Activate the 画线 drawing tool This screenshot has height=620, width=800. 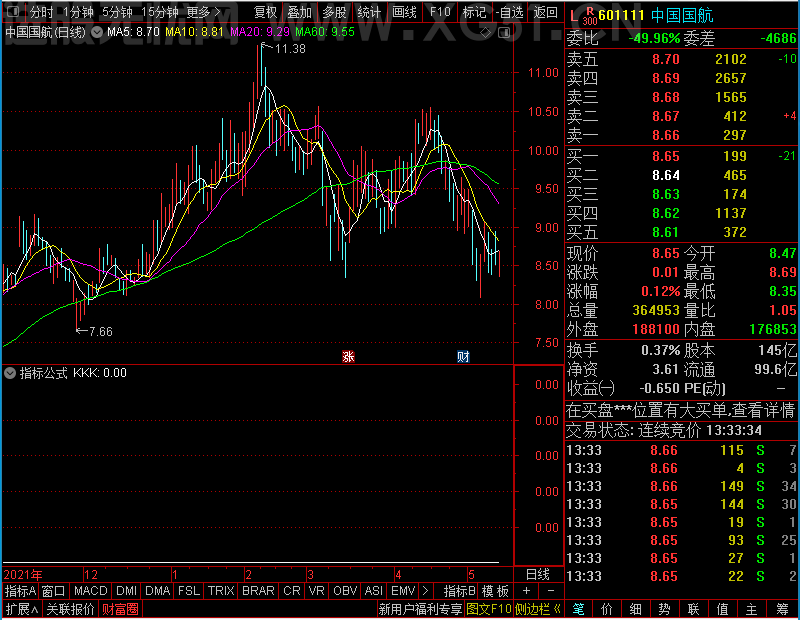point(404,12)
